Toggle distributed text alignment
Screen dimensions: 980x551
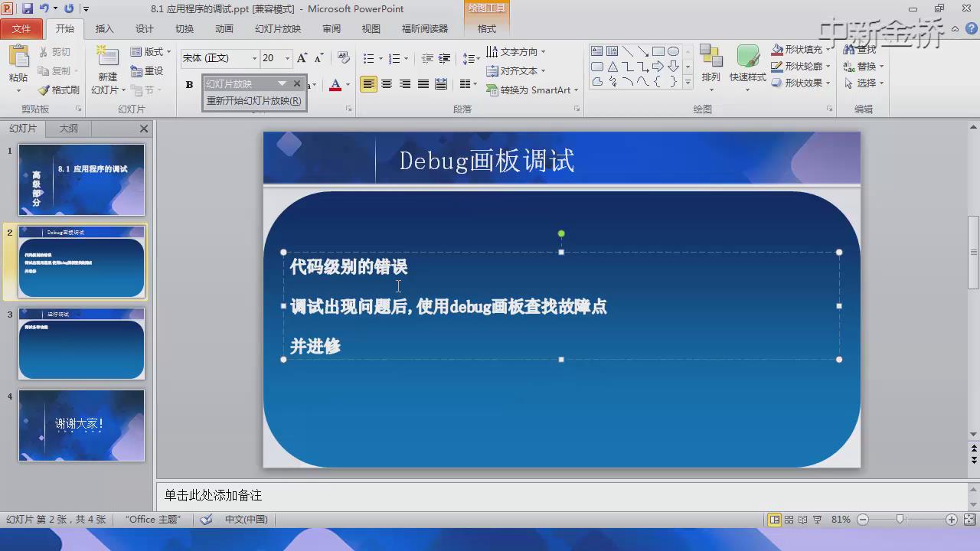tap(441, 84)
